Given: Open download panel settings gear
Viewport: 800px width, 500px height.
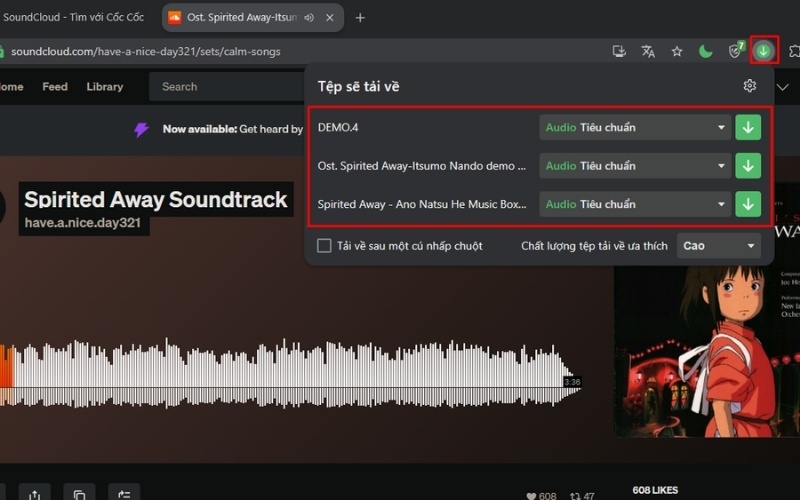Looking at the screenshot, I should click(749, 86).
